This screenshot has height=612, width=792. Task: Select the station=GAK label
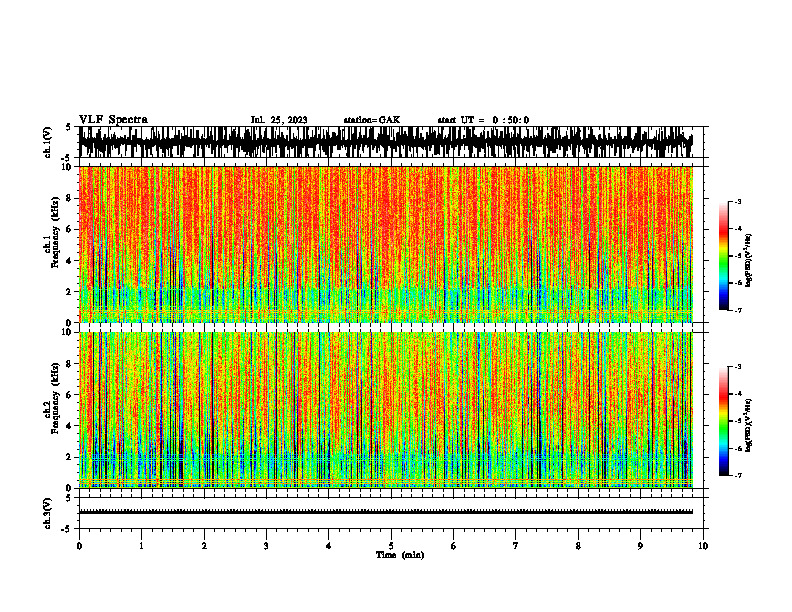[372, 120]
